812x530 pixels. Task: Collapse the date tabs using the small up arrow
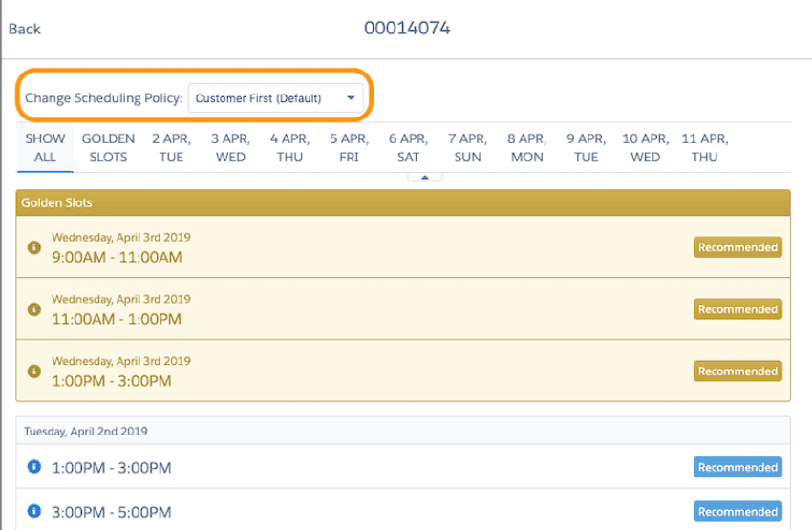[424, 177]
